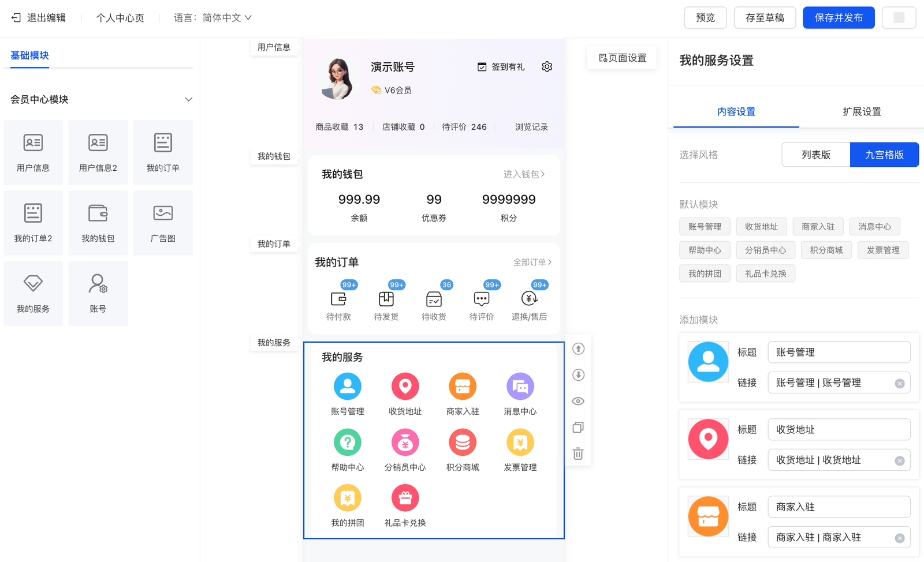Screen dimensions: 924x562
Task: Click the 保存并发布 button
Action: point(838,18)
